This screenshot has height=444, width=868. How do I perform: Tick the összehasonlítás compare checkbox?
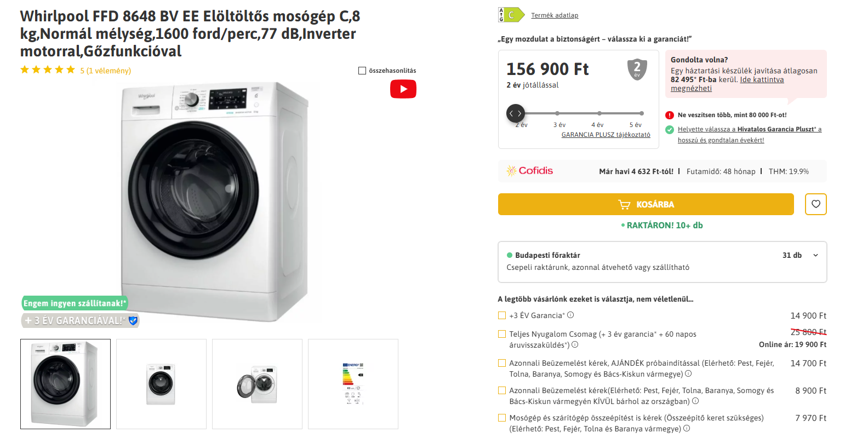pos(362,71)
